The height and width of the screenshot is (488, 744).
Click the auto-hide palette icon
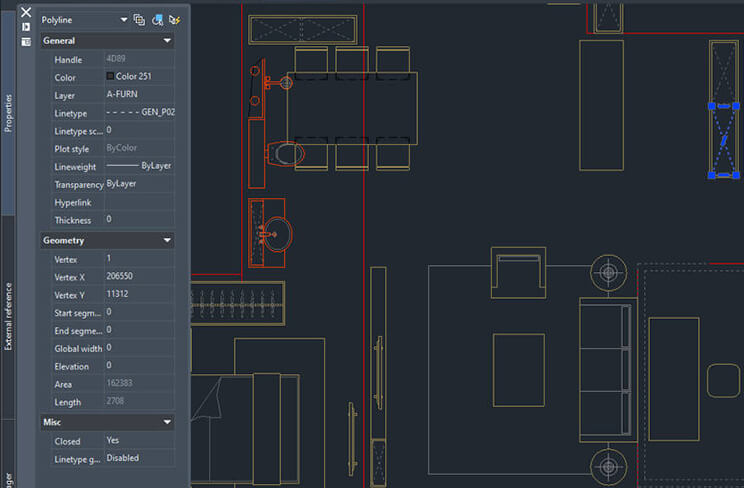pyautogui.click(x=26, y=27)
